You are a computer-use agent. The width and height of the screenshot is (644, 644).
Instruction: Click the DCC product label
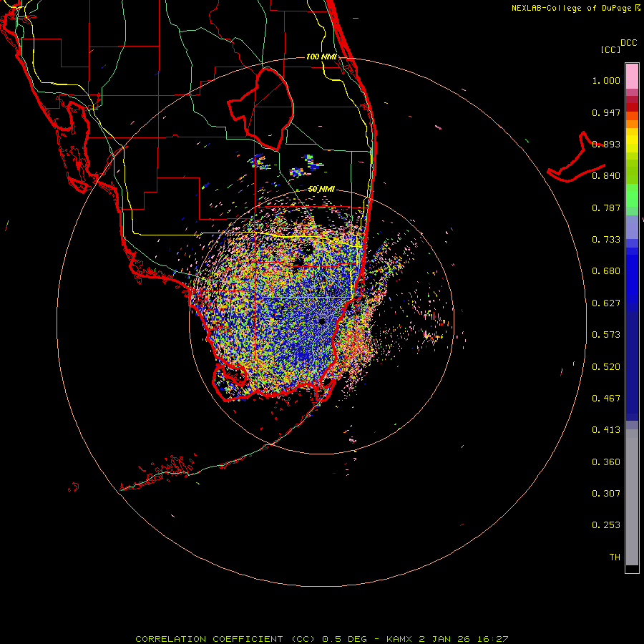point(628,43)
